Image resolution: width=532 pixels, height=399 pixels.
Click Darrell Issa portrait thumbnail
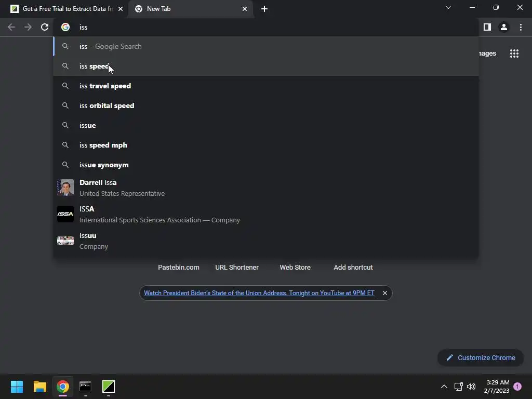coord(65,188)
